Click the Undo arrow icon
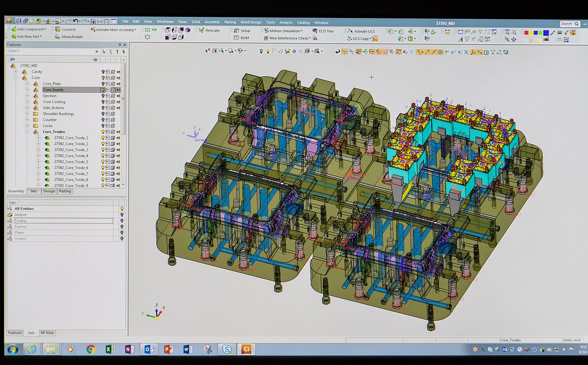 [x=75, y=21]
